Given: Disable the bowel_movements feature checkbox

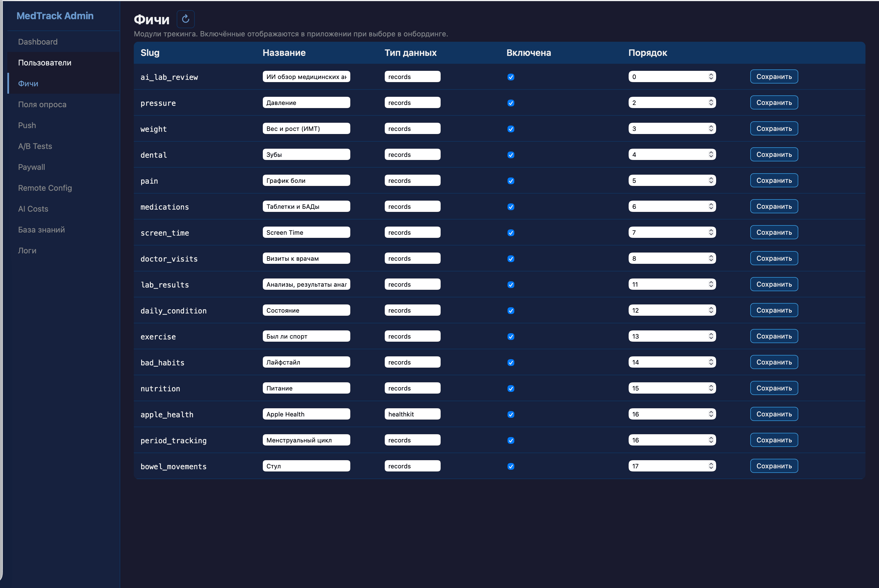Looking at the screenshot, I should pyautogui.click(x=511, y=466).
